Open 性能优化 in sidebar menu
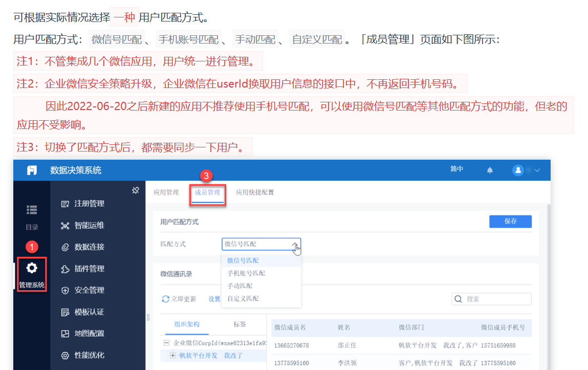 tap(89, 355)
